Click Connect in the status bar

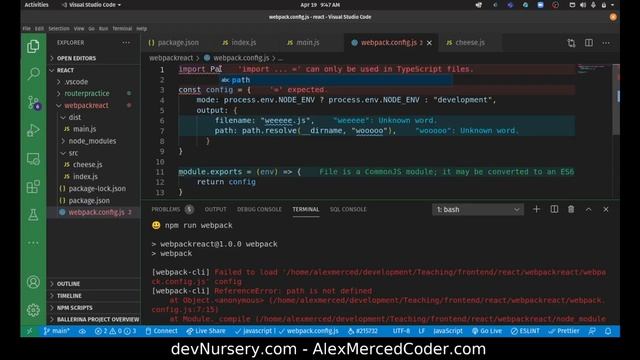pos(161,331)
